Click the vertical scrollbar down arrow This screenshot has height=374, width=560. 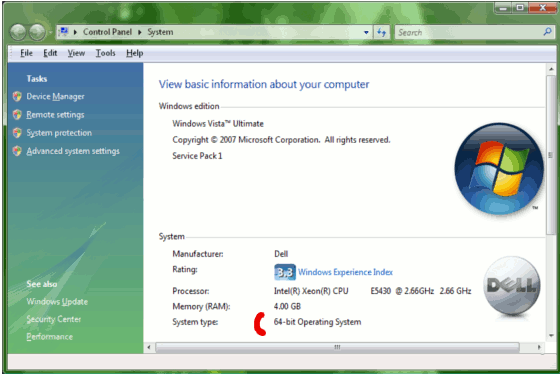click(x=551, y=335)
